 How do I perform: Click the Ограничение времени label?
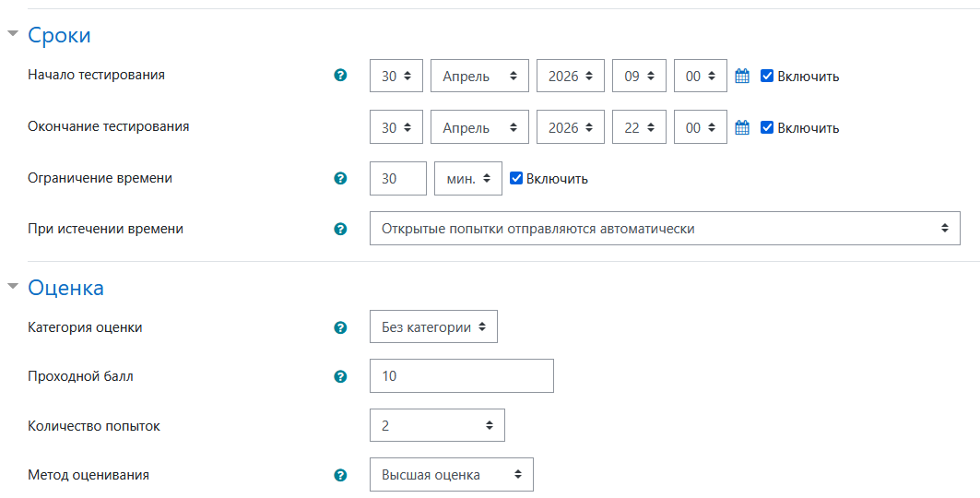(x=100, y=178)
